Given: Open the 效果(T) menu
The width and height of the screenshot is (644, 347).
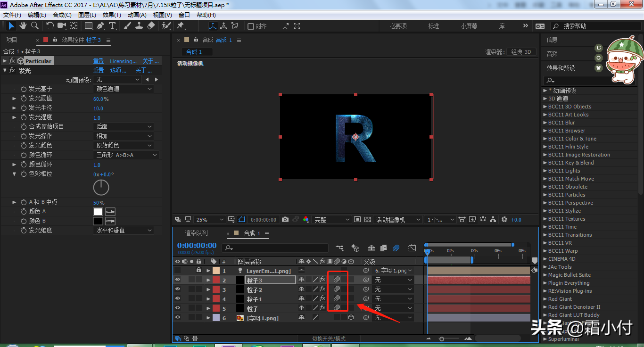Looking at the screenshot, I should pyautogui.click(x=112, y=15).
